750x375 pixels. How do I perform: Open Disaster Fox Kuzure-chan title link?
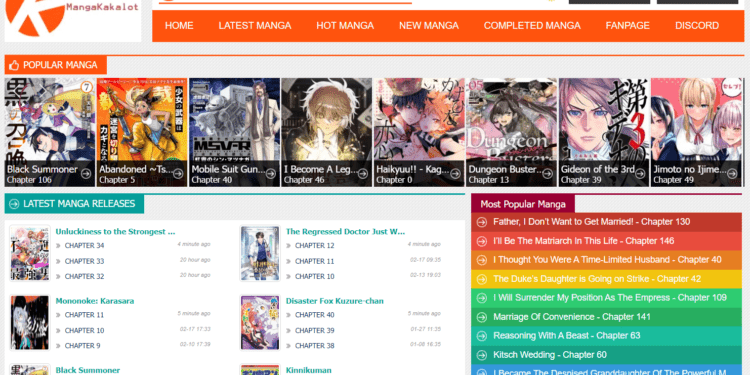334,301
